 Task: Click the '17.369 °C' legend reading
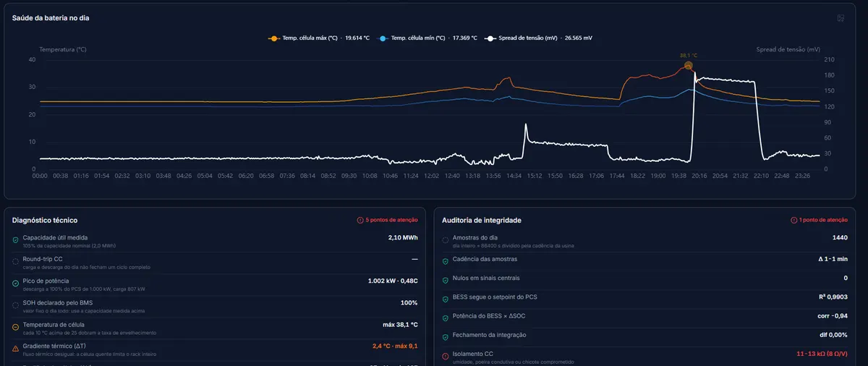tap(464, 38)
